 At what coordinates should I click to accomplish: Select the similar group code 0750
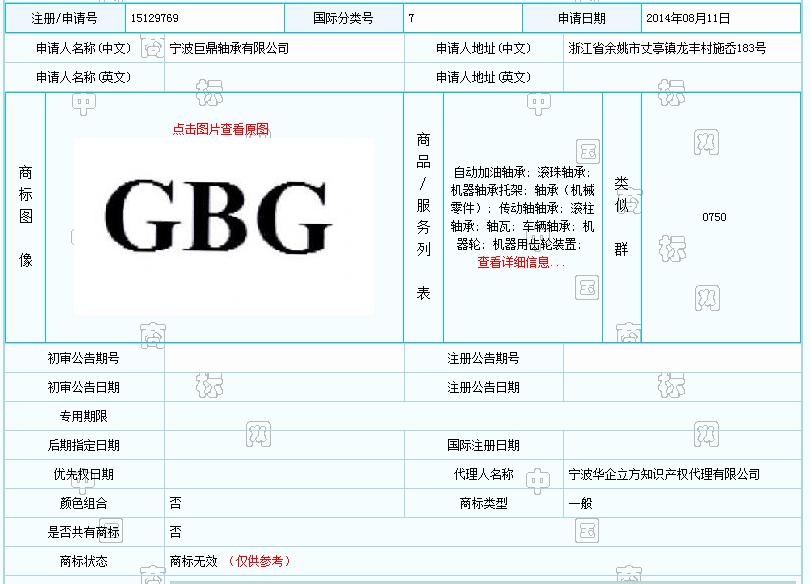point(714,217)
